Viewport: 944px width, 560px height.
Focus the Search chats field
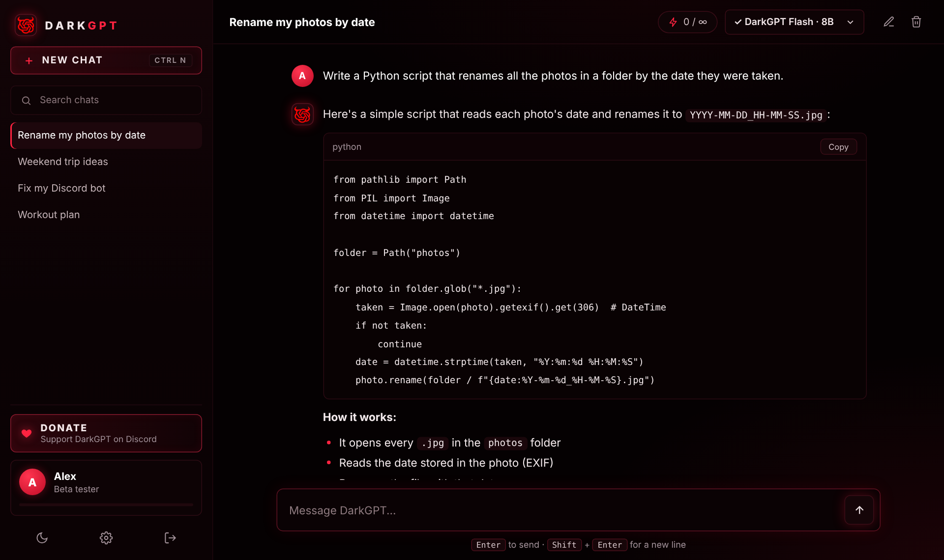(x=106, y=100)
